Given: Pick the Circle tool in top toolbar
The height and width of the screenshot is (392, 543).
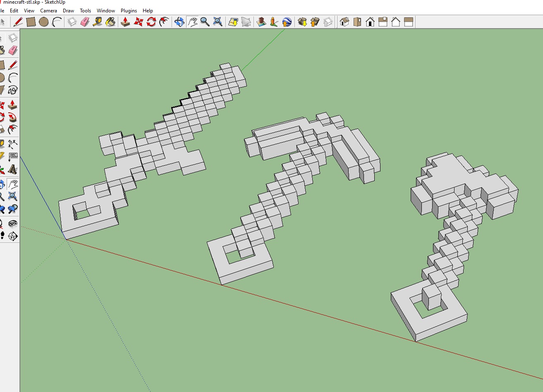Looking at the screenshot, I should click(44, 22).
